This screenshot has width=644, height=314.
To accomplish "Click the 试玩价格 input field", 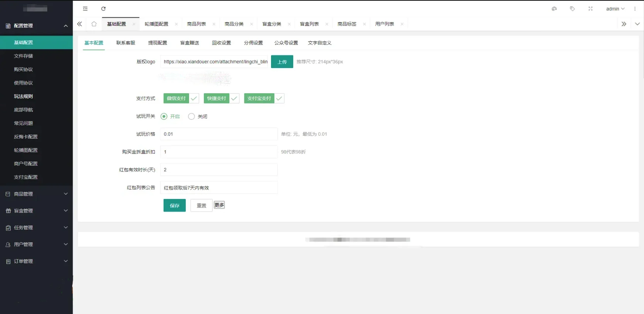I will pos(219,134).
